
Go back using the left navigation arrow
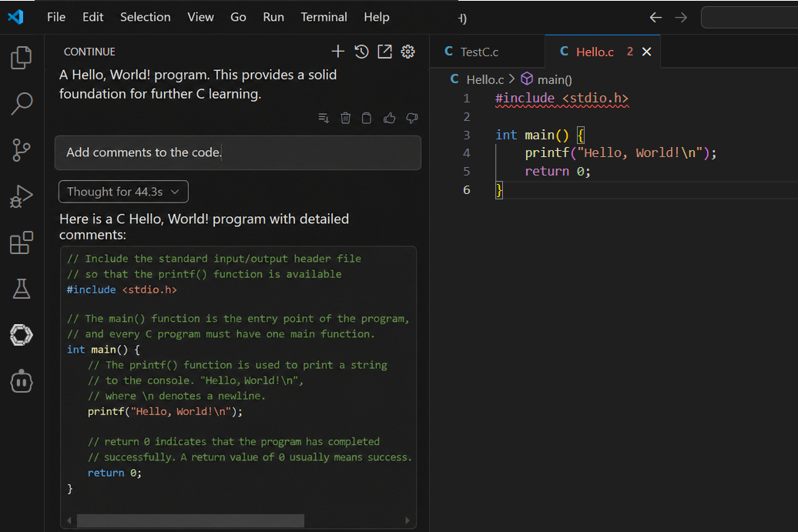[x=655, y=17]
